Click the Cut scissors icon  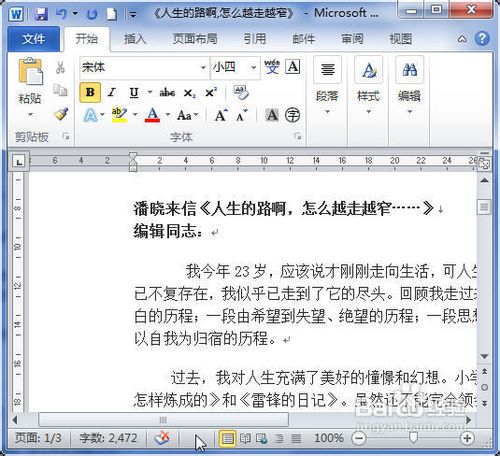[60, 67]
